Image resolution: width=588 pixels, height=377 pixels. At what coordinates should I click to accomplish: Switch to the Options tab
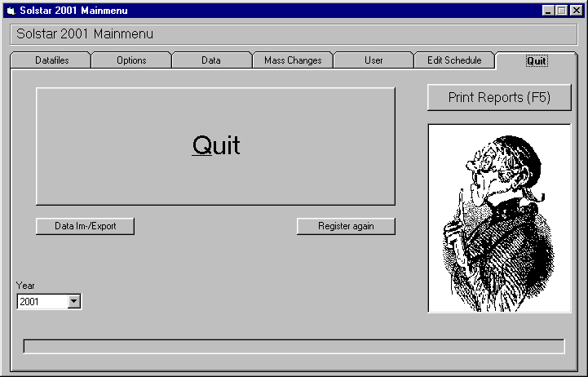131,60
